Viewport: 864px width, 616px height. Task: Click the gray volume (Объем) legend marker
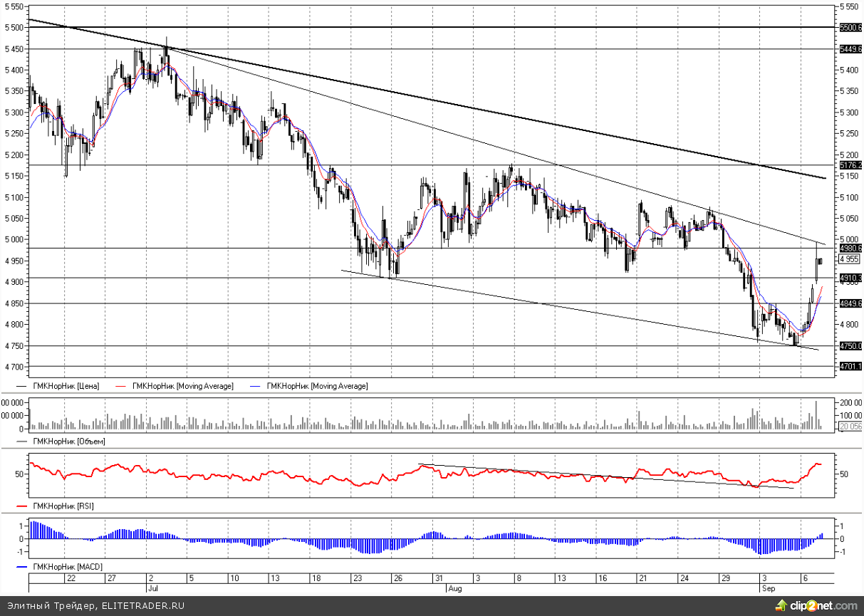[x=21, y=442]
